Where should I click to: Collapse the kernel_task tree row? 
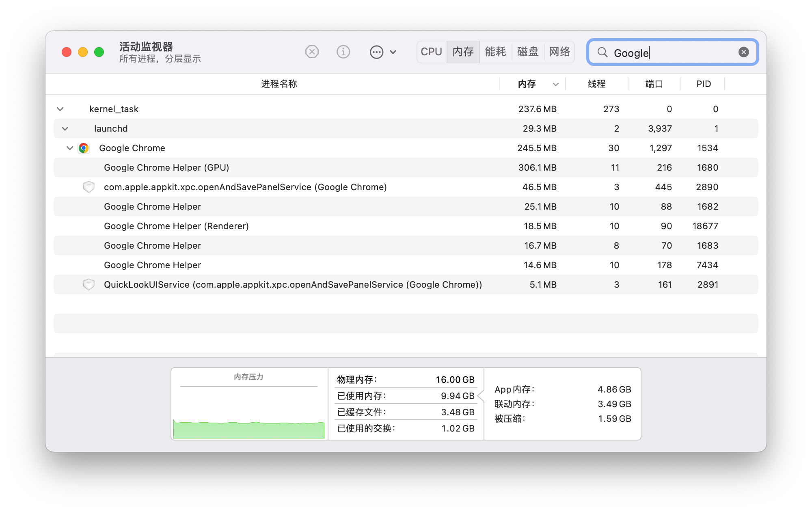[60, 109]
